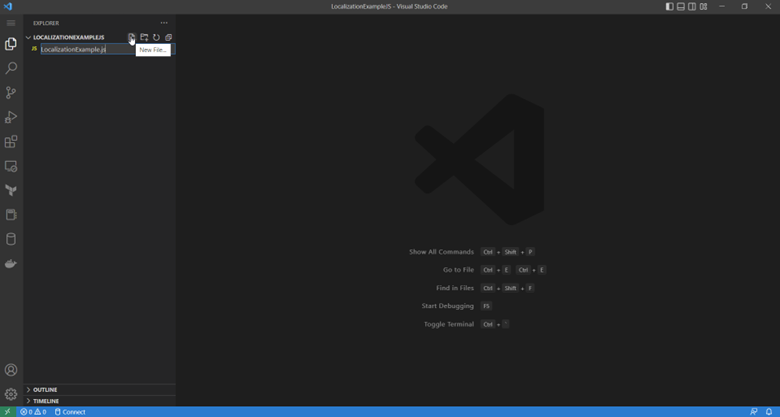Open the Accounts menu
Image resolution: width=780 pixels, height=417 pixels.
(11, 370)
